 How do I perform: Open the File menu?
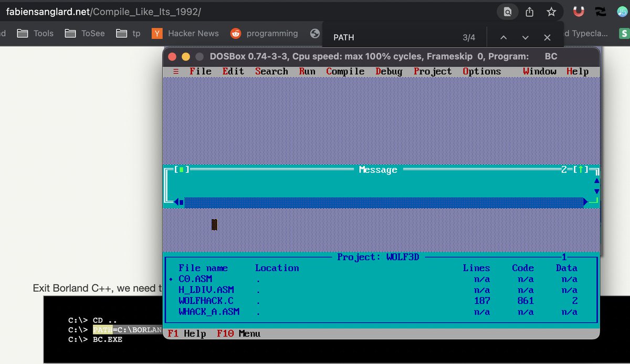click(x=201, y=72)
